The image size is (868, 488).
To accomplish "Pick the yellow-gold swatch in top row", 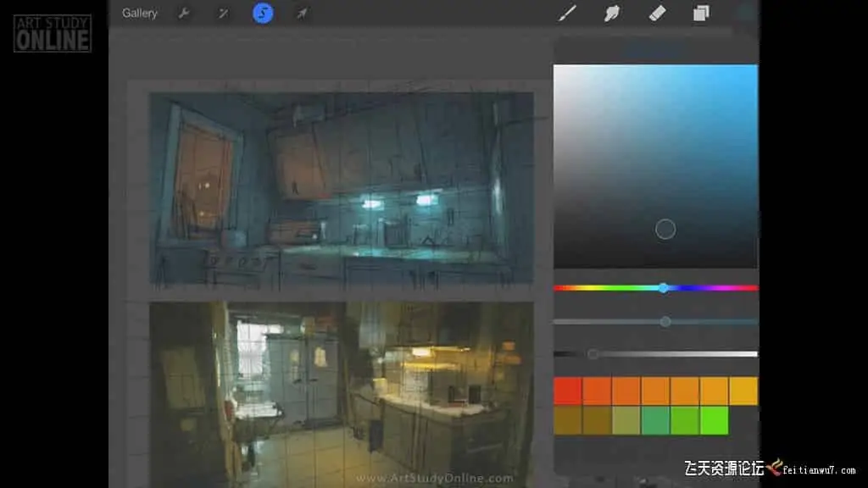I will [743, 391].
